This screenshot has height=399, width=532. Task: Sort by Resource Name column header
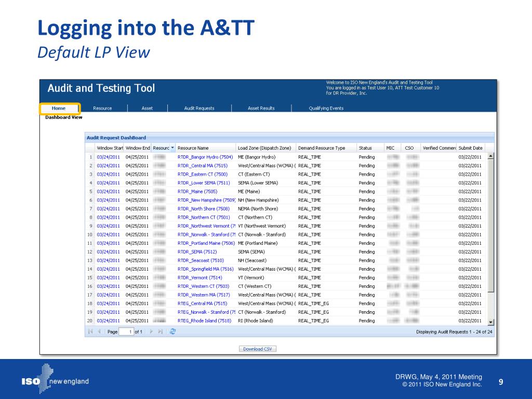206,148
